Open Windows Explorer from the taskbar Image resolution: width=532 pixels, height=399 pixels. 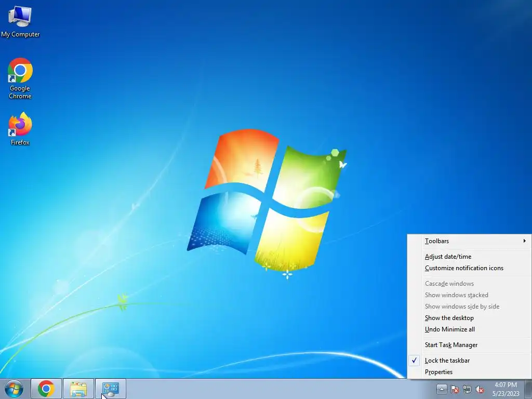tap(78, 389)
